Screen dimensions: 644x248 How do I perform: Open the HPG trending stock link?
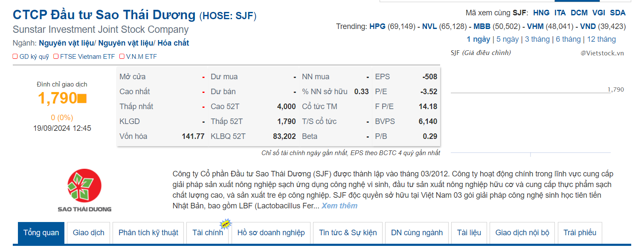pyautogui.click(x=377, y=26)
